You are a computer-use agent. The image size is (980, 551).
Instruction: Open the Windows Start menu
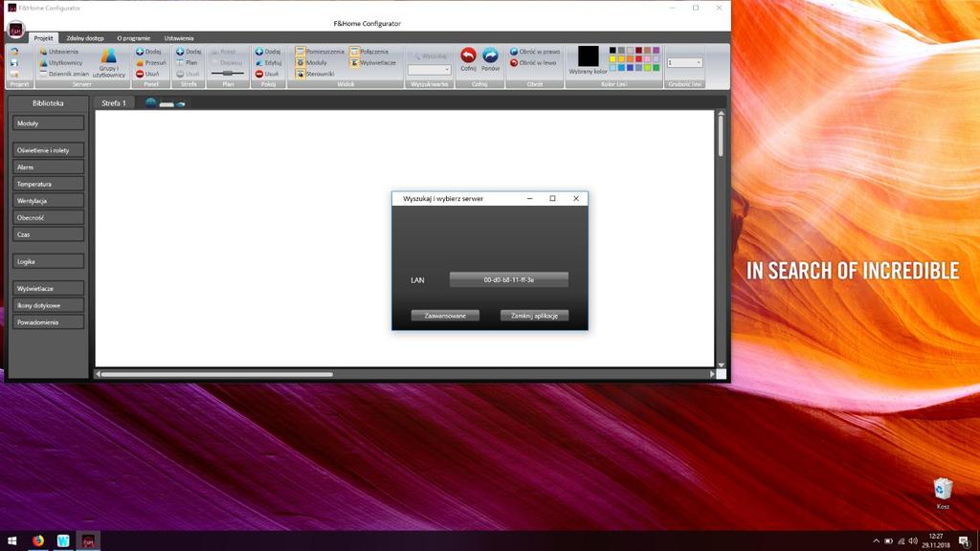(11, 540)
